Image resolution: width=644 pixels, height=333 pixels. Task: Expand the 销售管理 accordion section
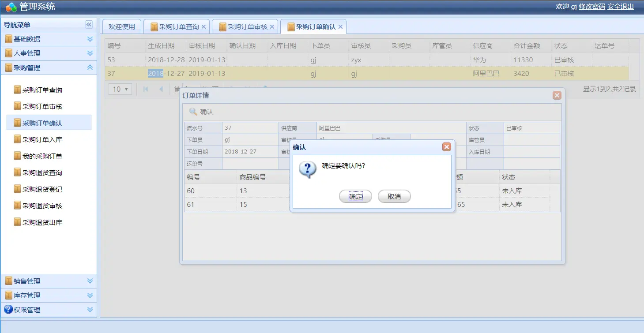90,281
